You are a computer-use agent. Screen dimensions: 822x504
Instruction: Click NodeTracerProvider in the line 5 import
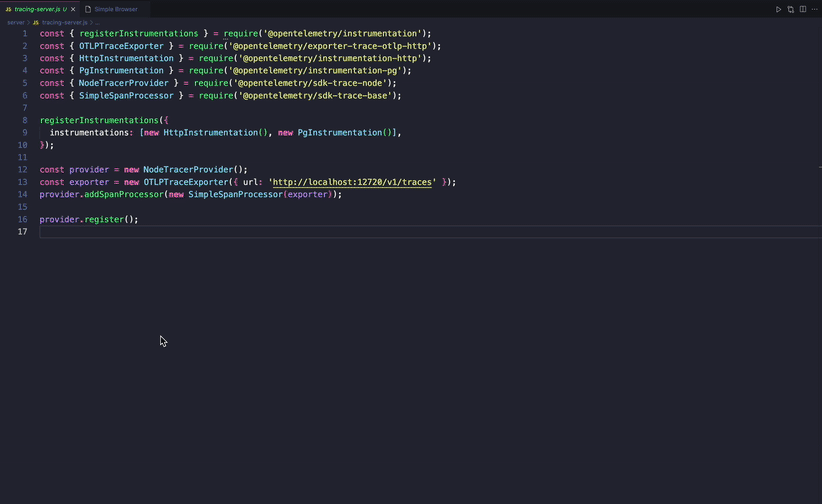click(x=124, y=83)
